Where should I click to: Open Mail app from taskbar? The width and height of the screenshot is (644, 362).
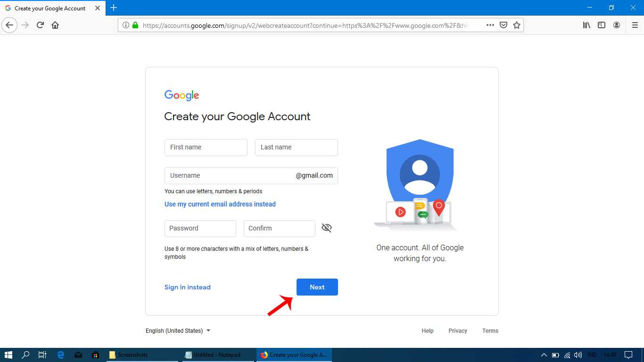click(78, 355)
